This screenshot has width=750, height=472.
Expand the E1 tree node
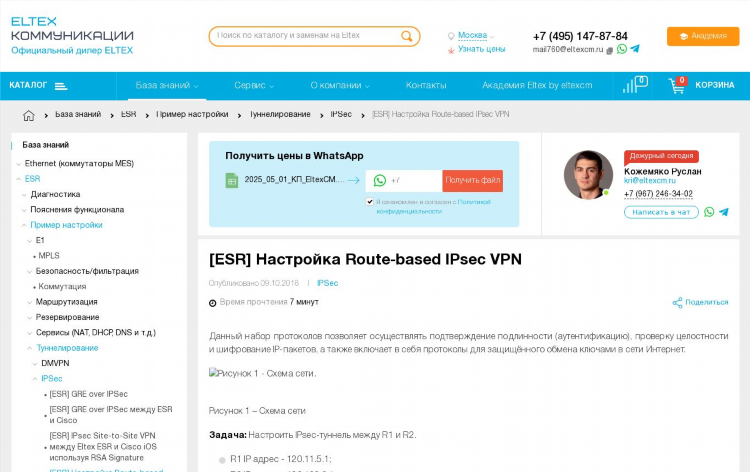point(30,241)
